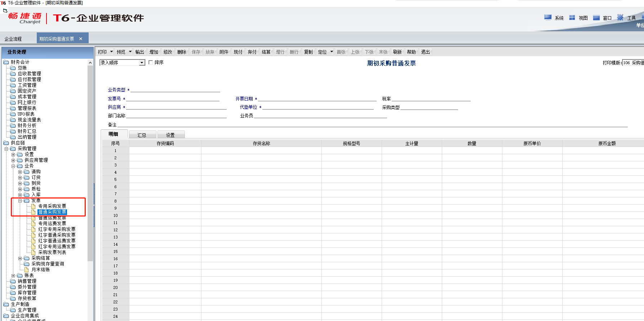Screen dimensions: 644x321
Task: Click the tree scrollbar up arrow
Action: 90,63
